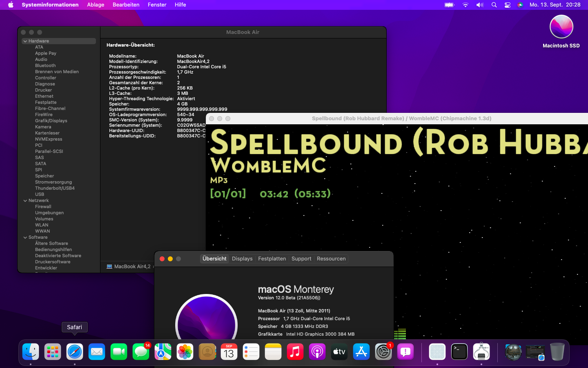The height and width of the screenshot is (368, 588).
Task: Select SATA in the hardware list
Action: [40, 164]
